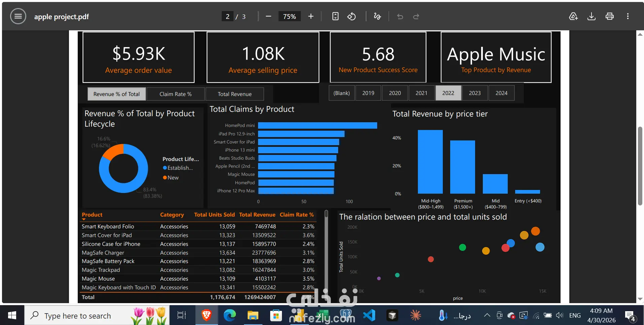Open the PDF sidebar menu icon
This screenshot has height=325, width=644.
point(18,17)
